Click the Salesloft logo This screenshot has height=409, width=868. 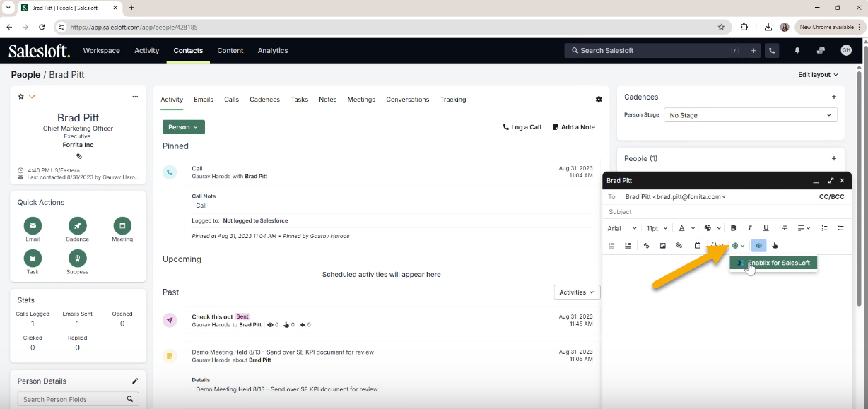point(39,51)
